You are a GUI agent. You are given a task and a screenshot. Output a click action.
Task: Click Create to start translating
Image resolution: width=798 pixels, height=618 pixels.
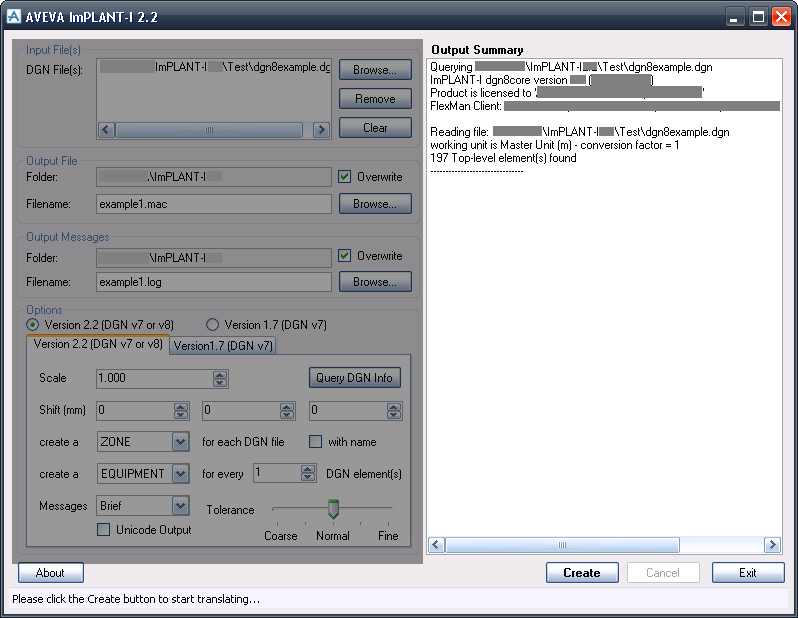582,573
